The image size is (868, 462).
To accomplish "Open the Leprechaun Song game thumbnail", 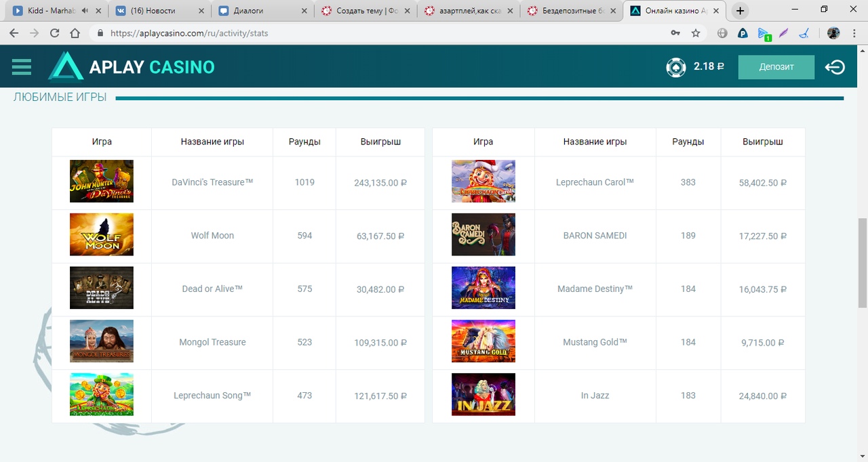I will click(x=102, y=394).
